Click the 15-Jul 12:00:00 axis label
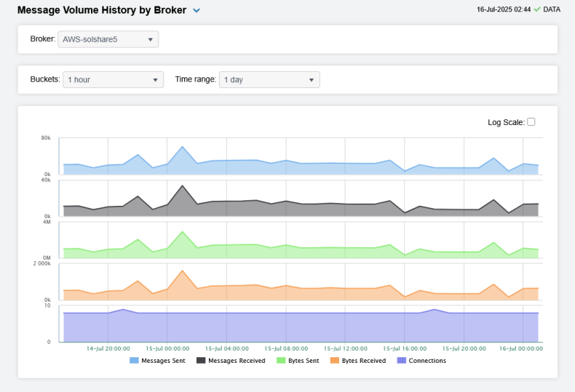This screenshot has width=575, height=392. 345,348
